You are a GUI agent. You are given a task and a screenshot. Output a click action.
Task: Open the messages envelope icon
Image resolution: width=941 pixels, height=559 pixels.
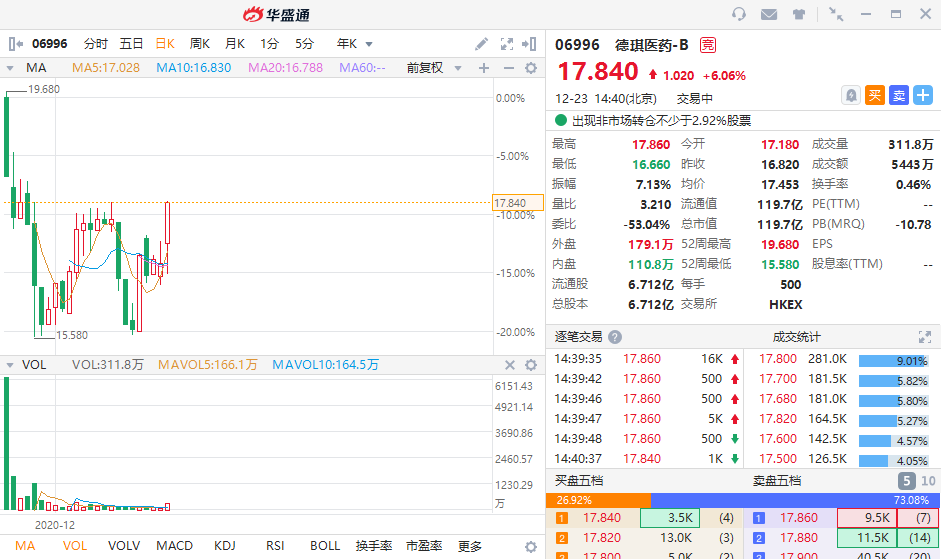tap(769, 14)
